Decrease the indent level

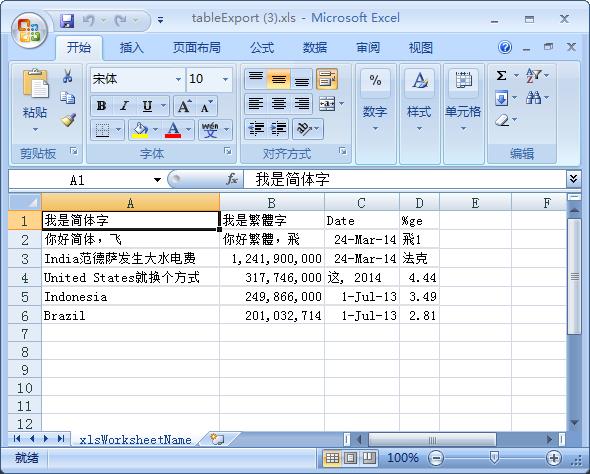tap(256, 129)
